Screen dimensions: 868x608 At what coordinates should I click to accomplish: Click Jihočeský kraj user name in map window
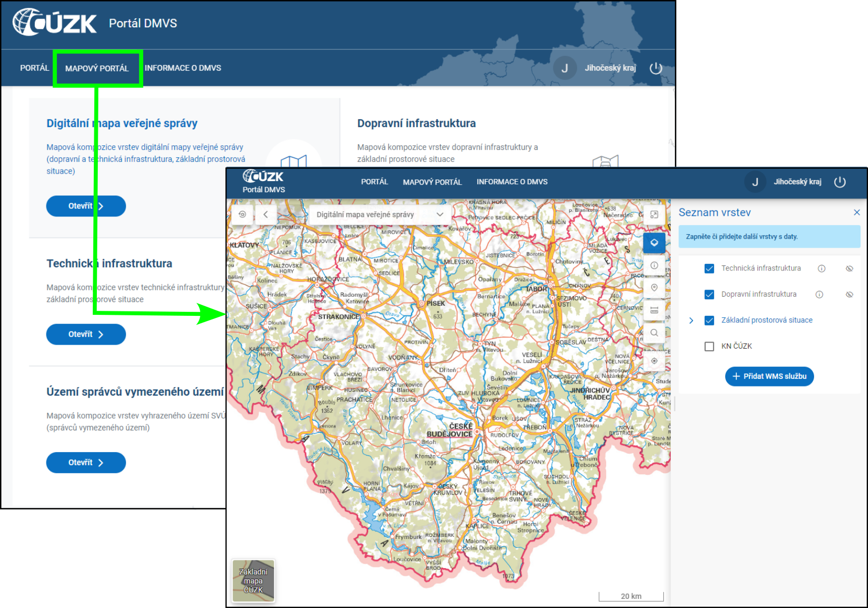click(797, 182)
